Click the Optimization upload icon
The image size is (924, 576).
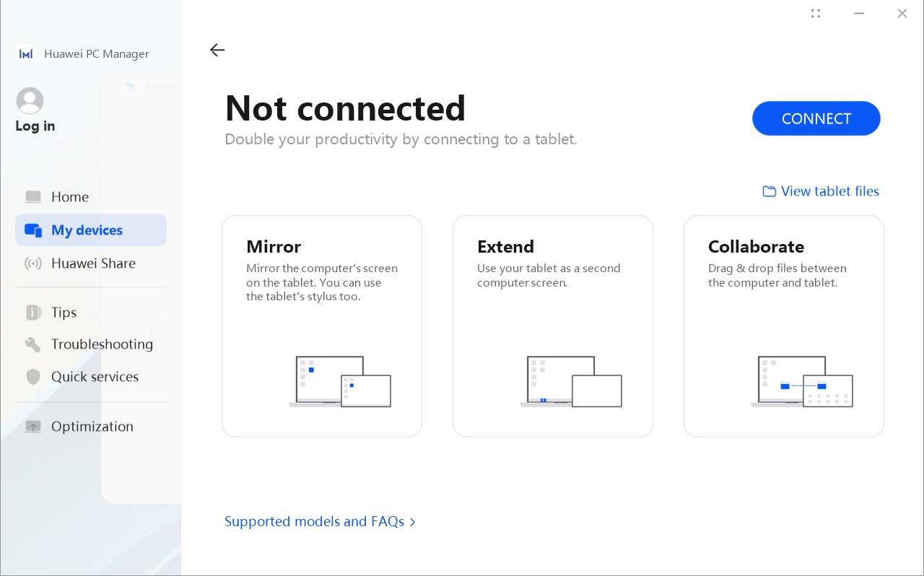[x=33, y=427]
